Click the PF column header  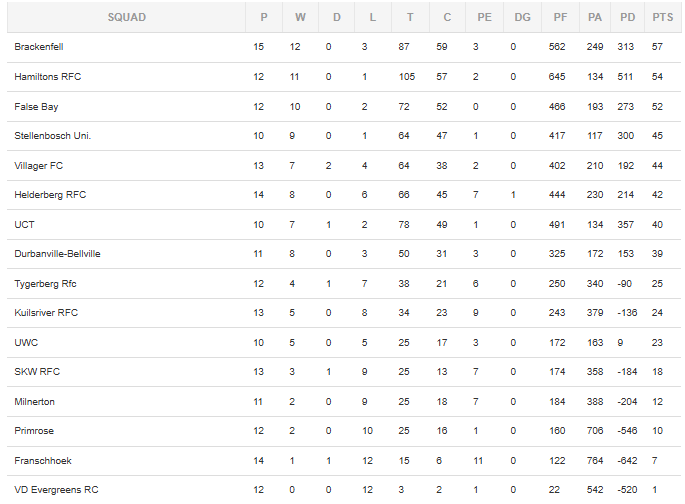click(560, 17)
